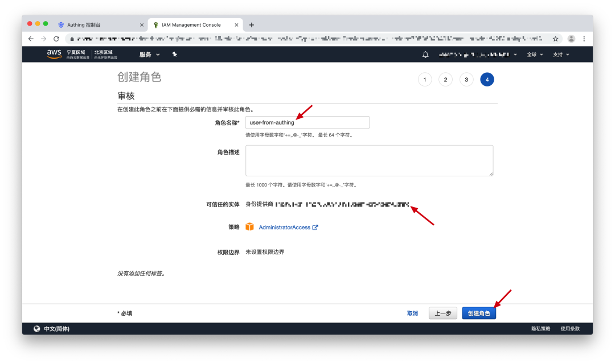
Task: Select the IAM Management Console tab
Action: (x=195, y=25)
